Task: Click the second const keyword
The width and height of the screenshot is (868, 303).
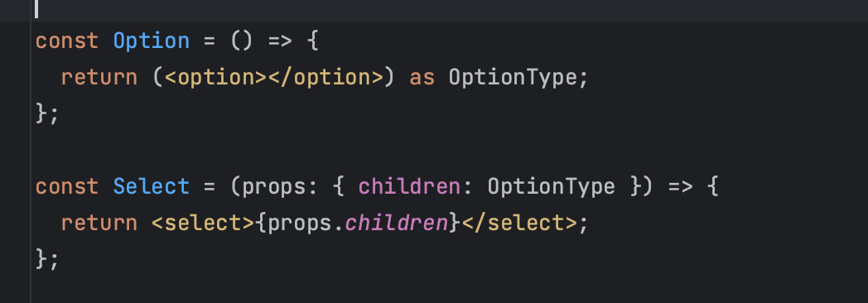Action: tap(67, 187)
